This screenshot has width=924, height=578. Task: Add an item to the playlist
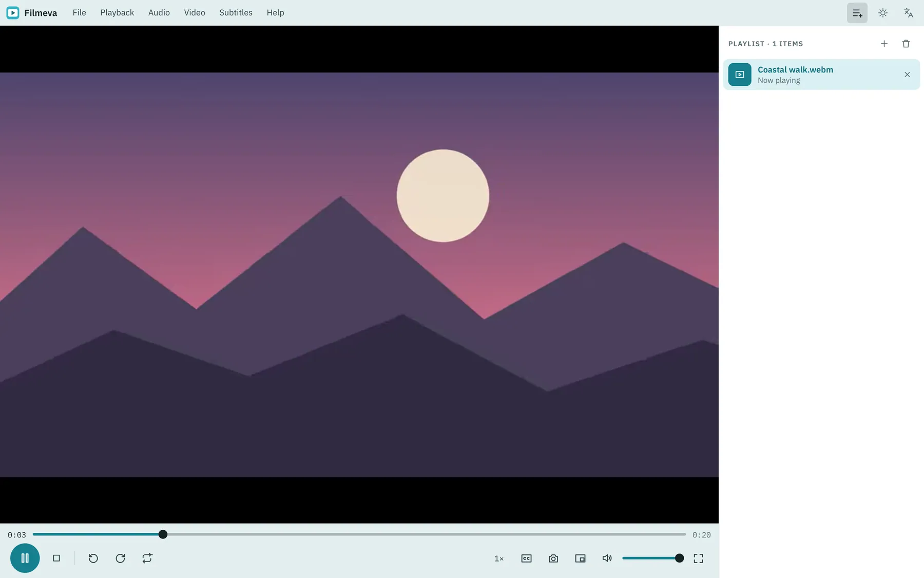point(884,44)
